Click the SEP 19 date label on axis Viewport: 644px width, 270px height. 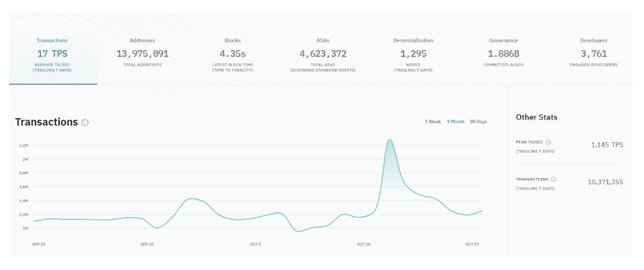coord(38,244)
